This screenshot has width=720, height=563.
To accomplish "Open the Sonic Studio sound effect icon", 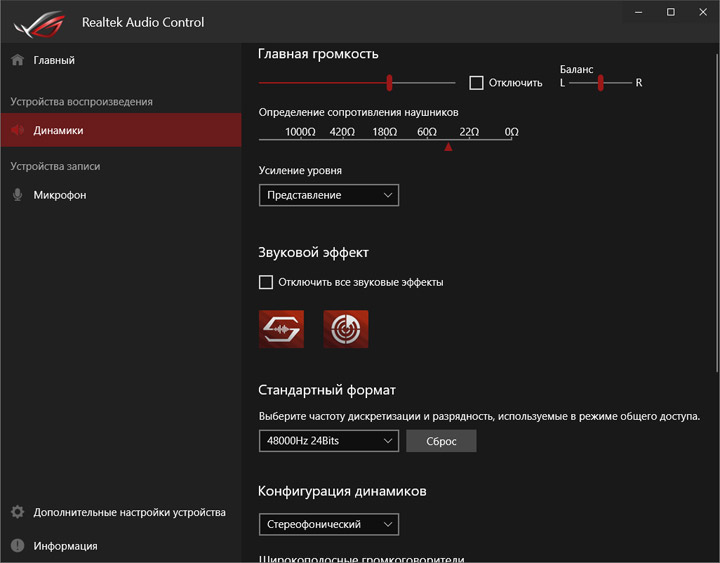I will point(281,329).
